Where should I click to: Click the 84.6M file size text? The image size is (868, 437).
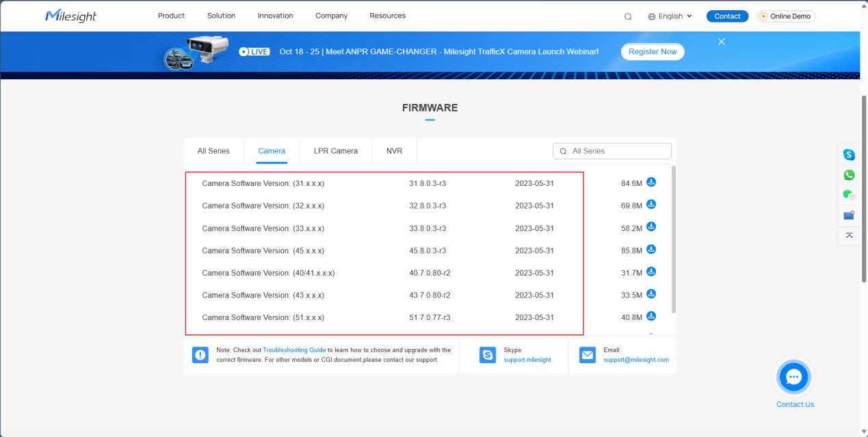tap(632, 183)
